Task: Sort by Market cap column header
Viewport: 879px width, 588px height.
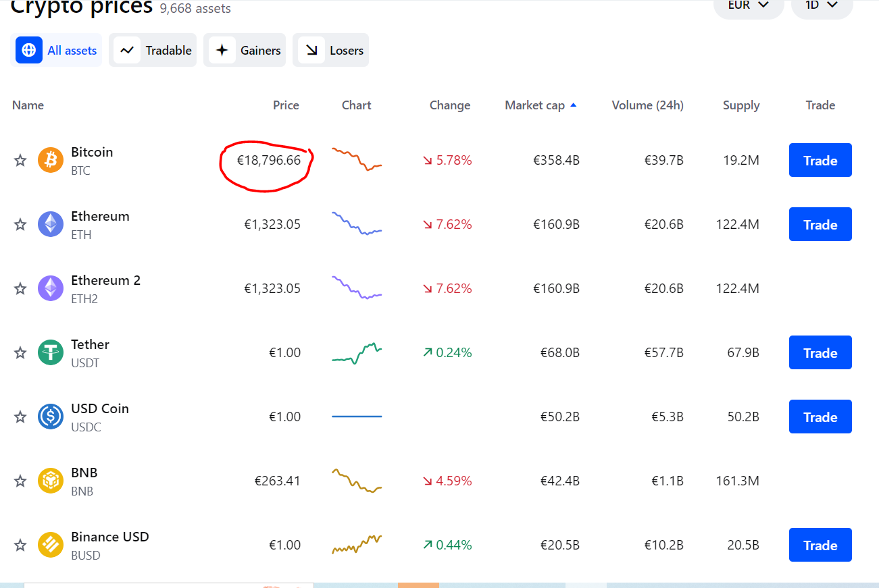Action: (x=534, y=105)
